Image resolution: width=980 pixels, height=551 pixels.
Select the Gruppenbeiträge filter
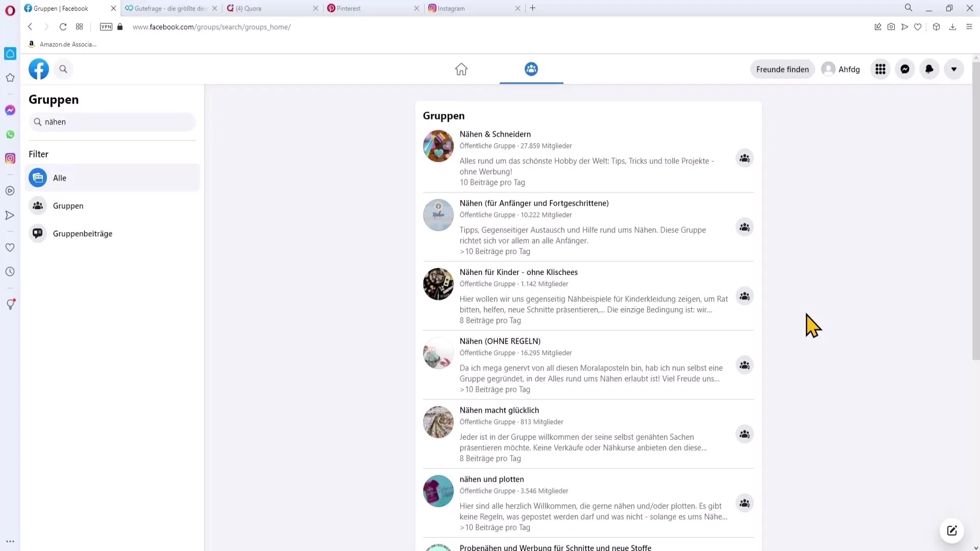(112, 234)
